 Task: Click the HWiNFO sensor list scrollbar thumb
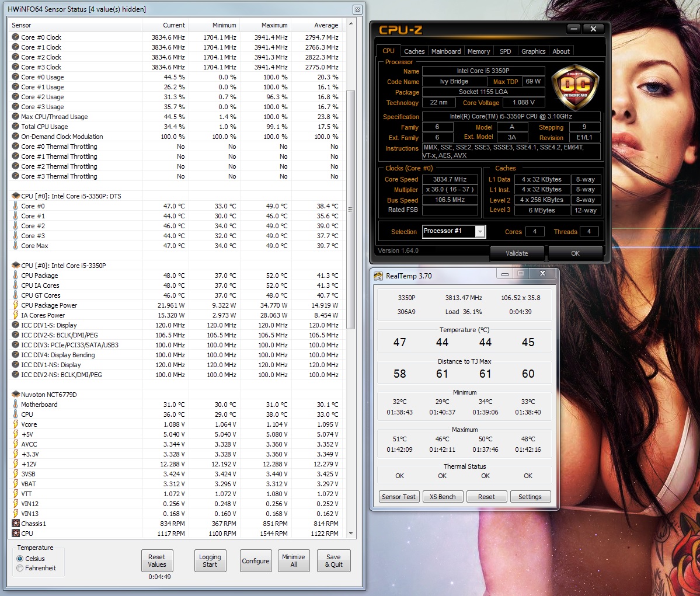click(x=351, y=209)
